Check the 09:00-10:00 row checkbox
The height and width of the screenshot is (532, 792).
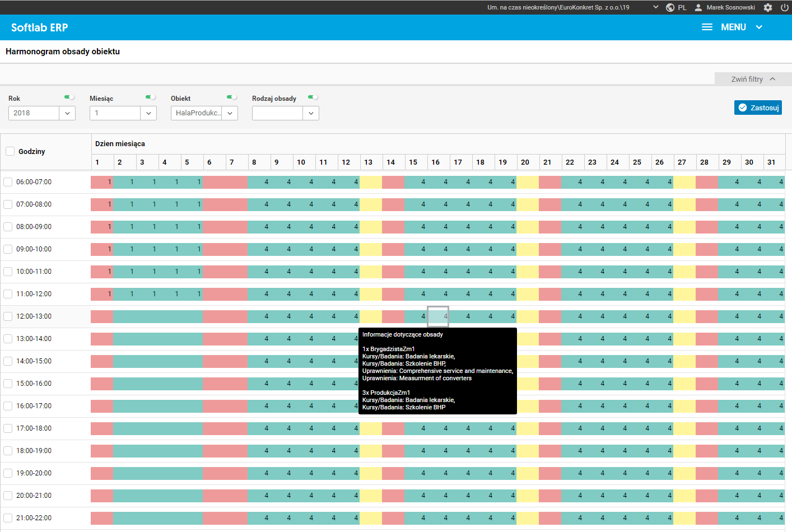coord(8,249)
